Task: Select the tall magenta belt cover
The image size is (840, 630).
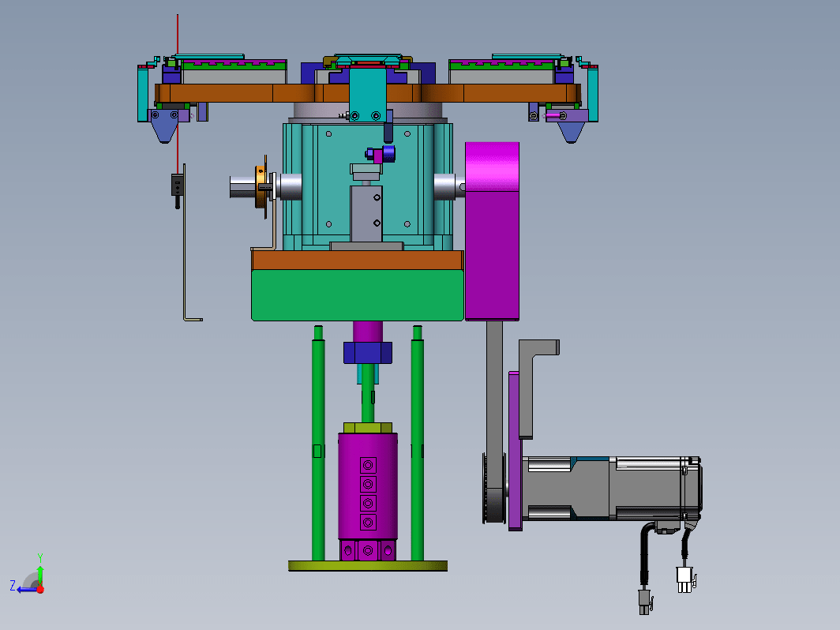Action: click(x=492, y=231)
